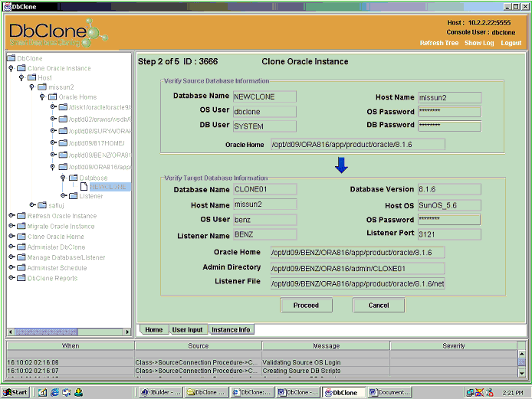Click the Clone Oracle Instance folder icon

tap(21, 68)
